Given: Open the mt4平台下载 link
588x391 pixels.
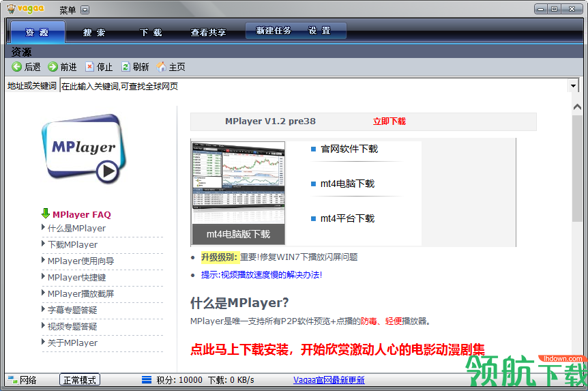Looking at the screenshot, I should click(x=348, y=218).
